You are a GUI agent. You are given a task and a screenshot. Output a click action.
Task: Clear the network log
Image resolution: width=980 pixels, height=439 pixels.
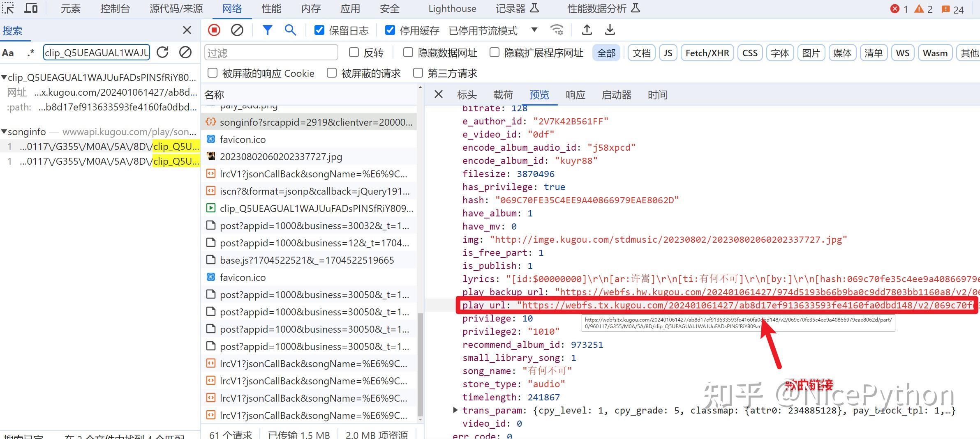pos(237,30)
